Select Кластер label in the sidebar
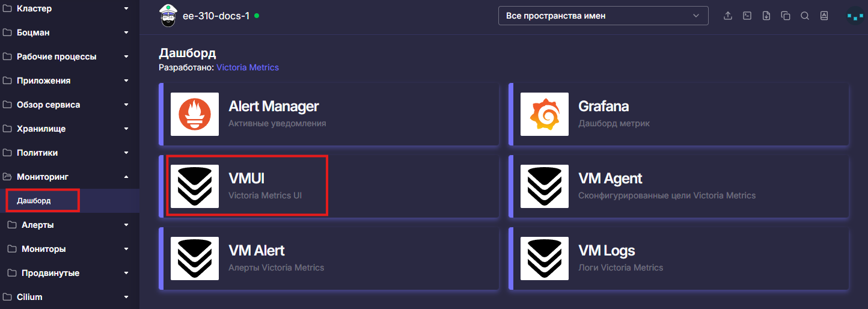Screen dimensions: 868x309 34,8
